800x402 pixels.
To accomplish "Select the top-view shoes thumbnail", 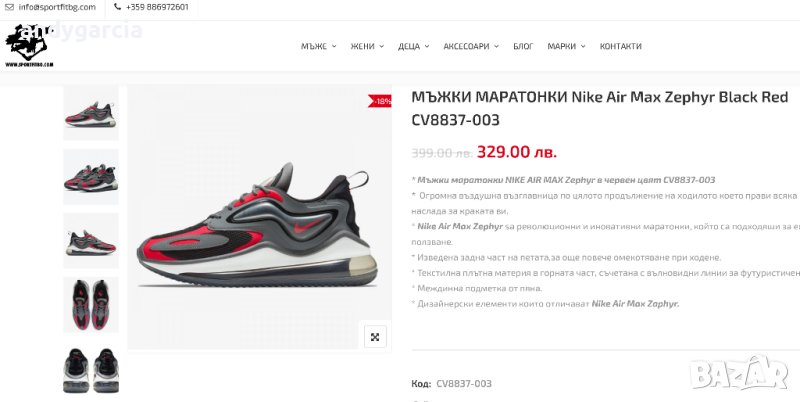I will [91, 305].
